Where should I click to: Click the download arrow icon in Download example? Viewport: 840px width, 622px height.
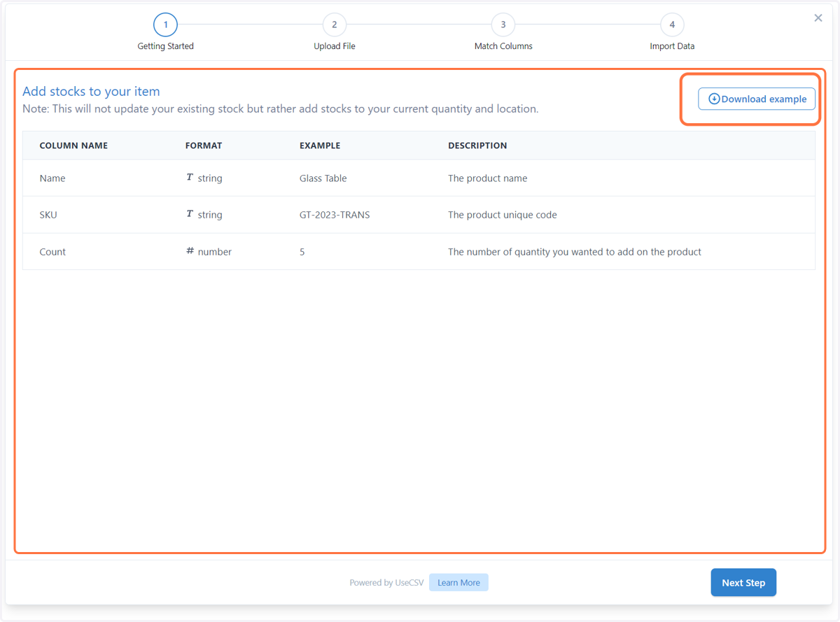click(714, 99)
